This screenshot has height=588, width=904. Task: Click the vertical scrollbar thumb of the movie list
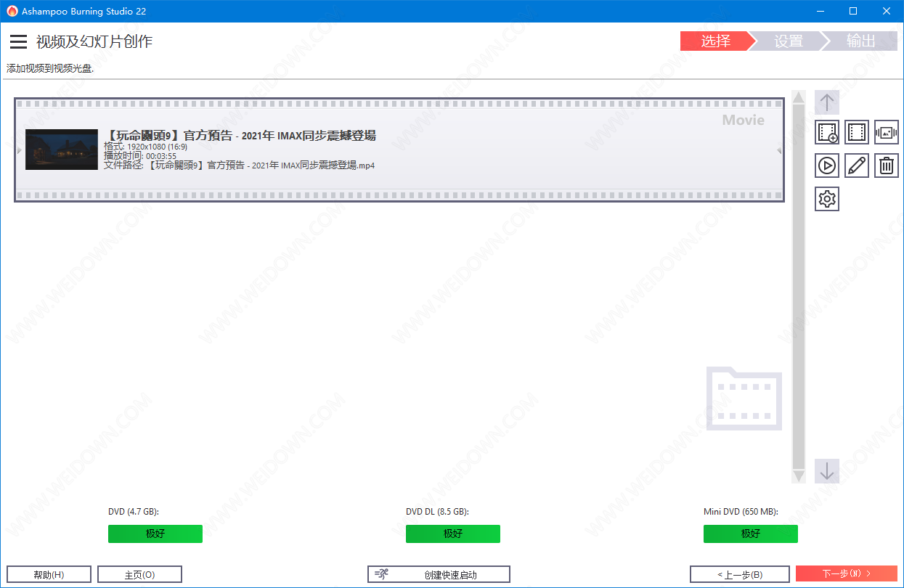tap(799, 287)
